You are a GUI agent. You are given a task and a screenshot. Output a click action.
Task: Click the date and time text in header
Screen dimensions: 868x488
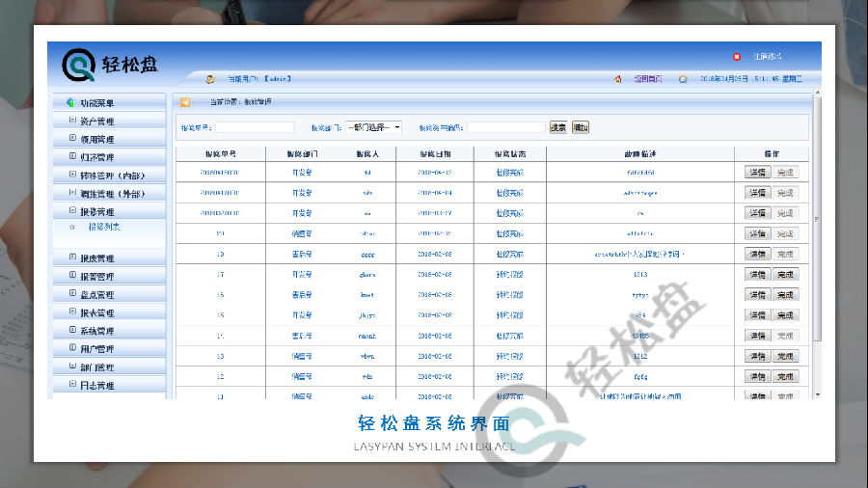pos(750,79)
